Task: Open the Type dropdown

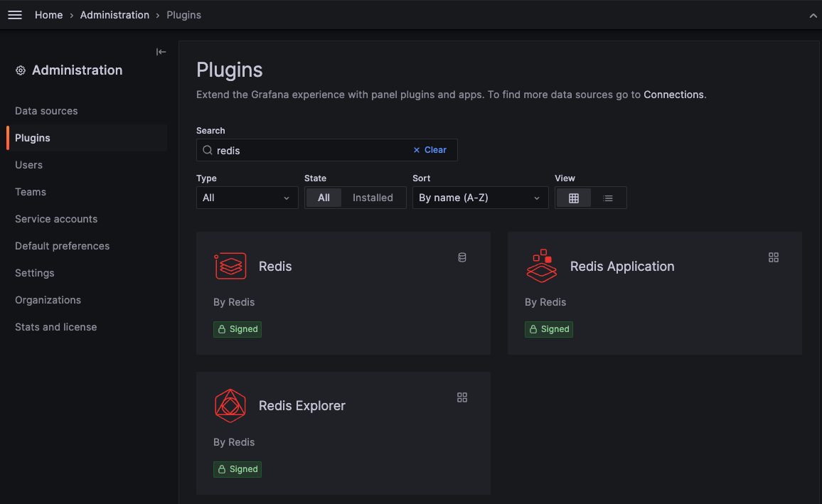Action: click(x=247, y=198)
